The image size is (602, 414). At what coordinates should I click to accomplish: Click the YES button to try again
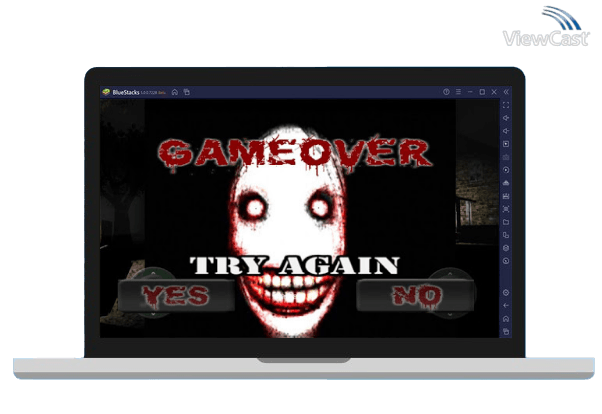pyautogui.click(x=177, y=295)
